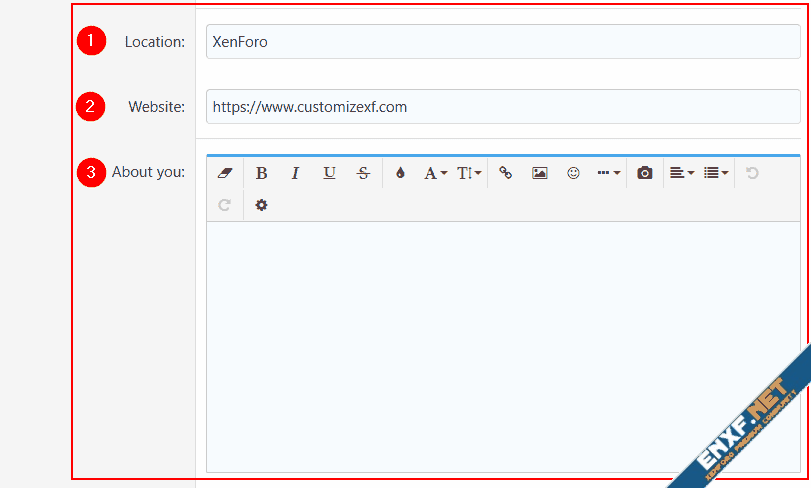Click the eraser remove formatting icon

coord(225,173)
